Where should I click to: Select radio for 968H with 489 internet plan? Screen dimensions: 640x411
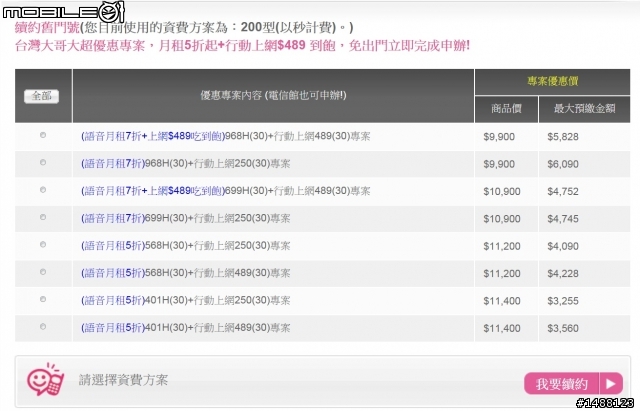[x=43, y=135]
